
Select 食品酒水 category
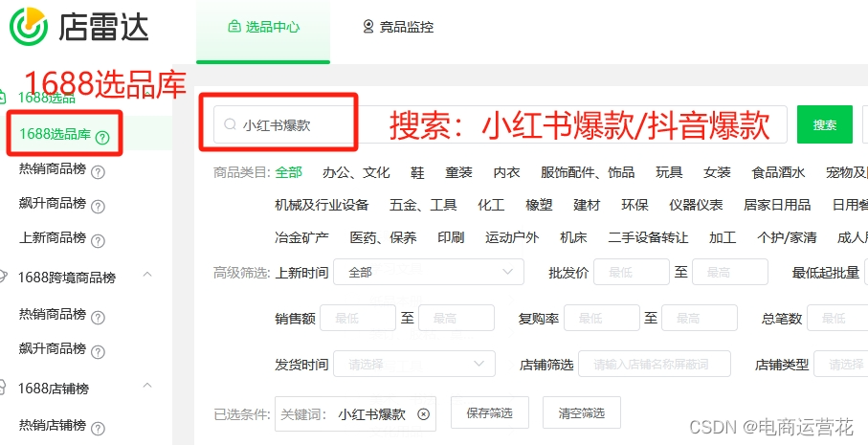778,172
